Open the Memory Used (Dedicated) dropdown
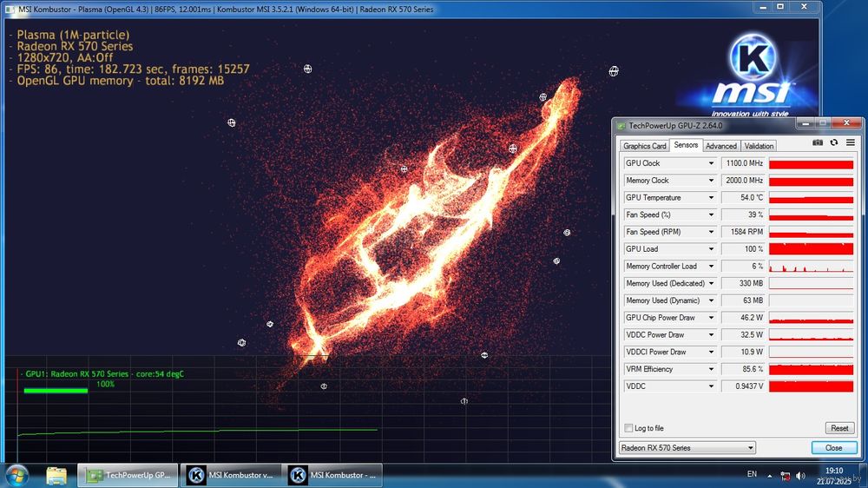Image resolution: width=868 pixels, height=488 pixels. point(712,284)
